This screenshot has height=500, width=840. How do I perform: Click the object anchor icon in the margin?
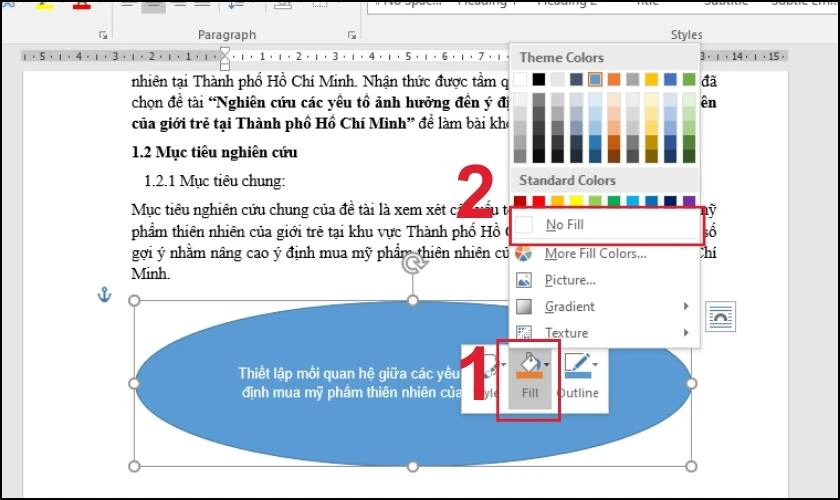(x=104, y=294)
